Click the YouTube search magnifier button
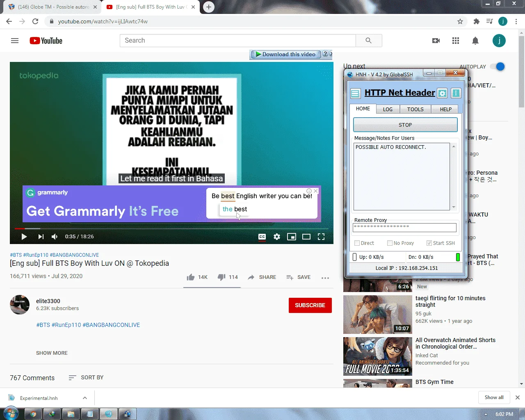 [369, 41]
